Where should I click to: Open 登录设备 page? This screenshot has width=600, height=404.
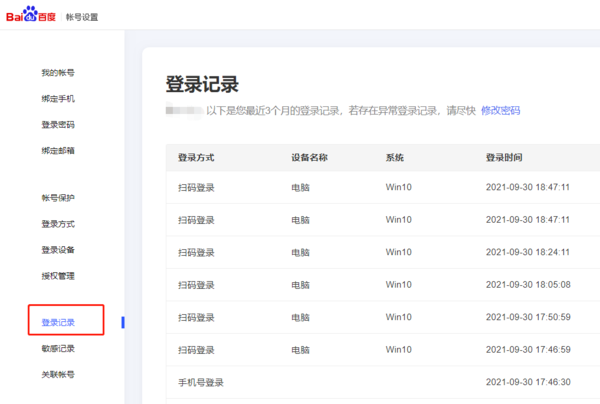point(58,250)
